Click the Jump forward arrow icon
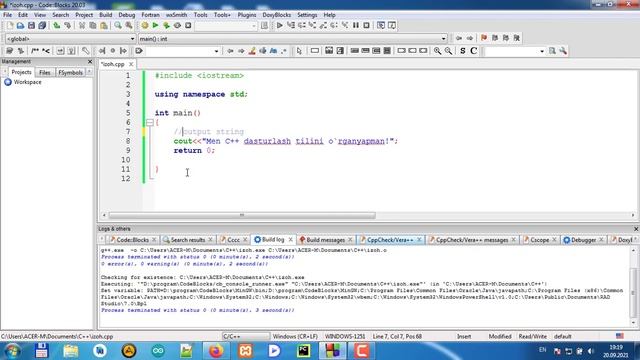This screenshot has height=360, width=640. [470, 38]
